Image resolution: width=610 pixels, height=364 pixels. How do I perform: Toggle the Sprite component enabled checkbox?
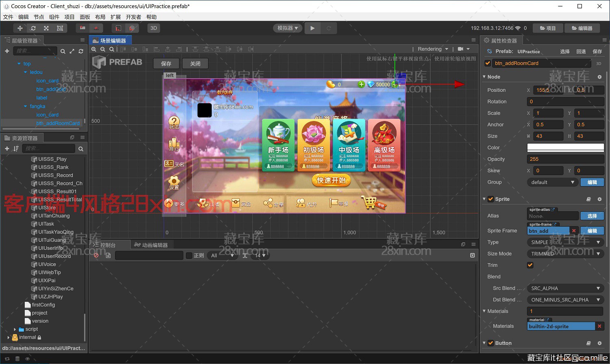tap(491, 199)
